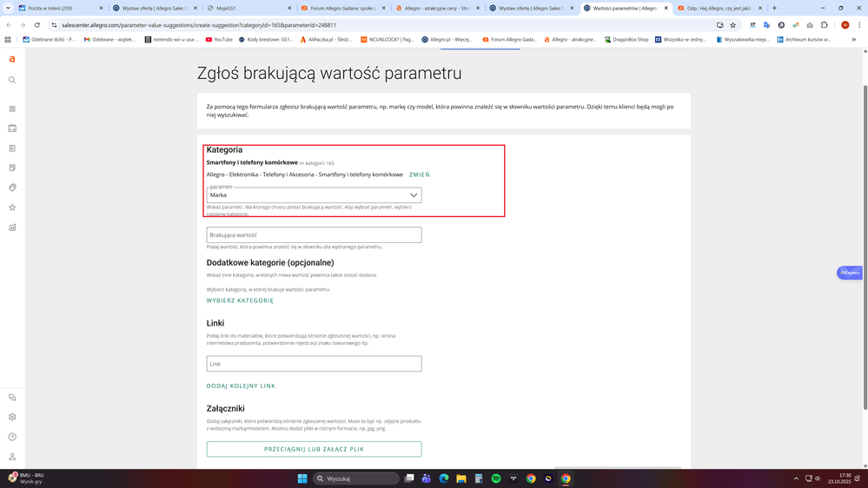This screenshot has height=488, width=868.
Task: Open the bookmarks apps grid icon
Action: [8, 40]
